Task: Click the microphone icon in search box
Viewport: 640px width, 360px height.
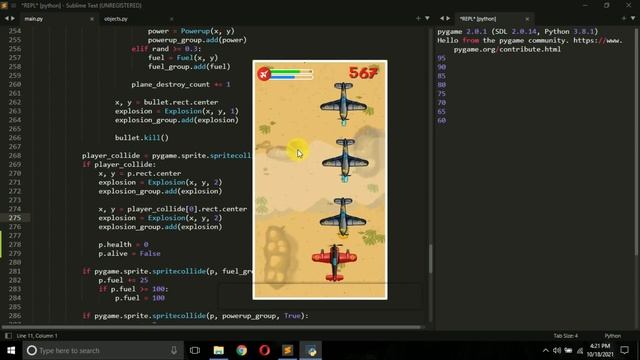Action: coord(174,350)
